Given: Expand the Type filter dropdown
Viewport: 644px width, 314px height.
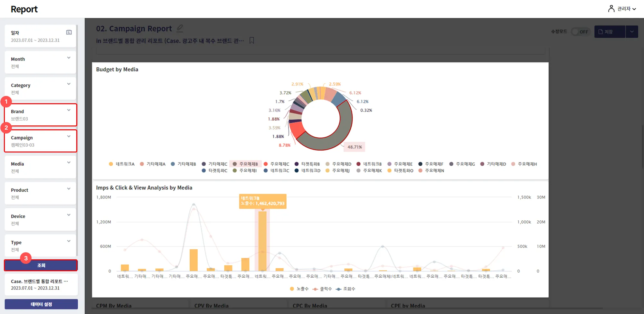Looking at the screenshot, I should (x=40, y=246).
